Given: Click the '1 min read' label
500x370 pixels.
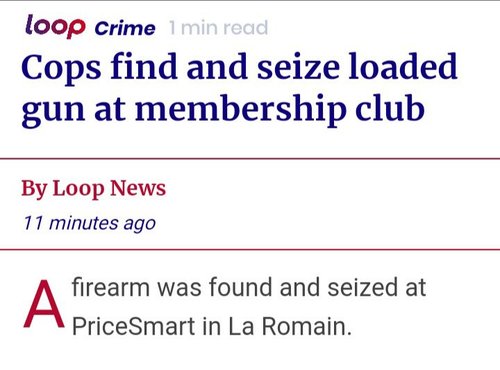Looking at the screenshot, I should (218, 28).
